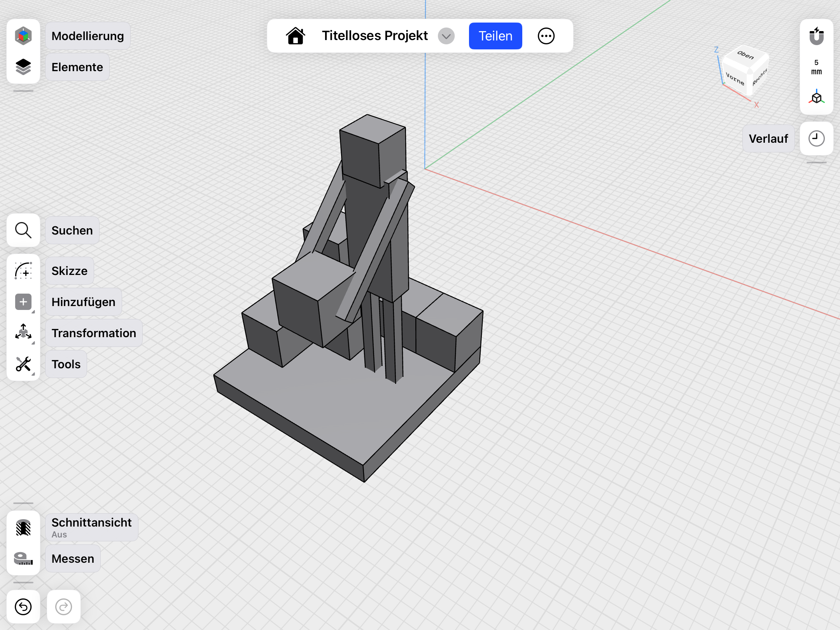Screen dimensions: 840x630
Task: Click the undo arrow button
Action: pos(23,607)
